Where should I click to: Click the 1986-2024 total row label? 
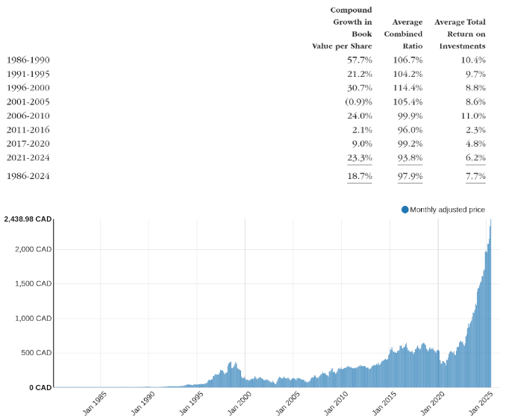pos(28,176)
